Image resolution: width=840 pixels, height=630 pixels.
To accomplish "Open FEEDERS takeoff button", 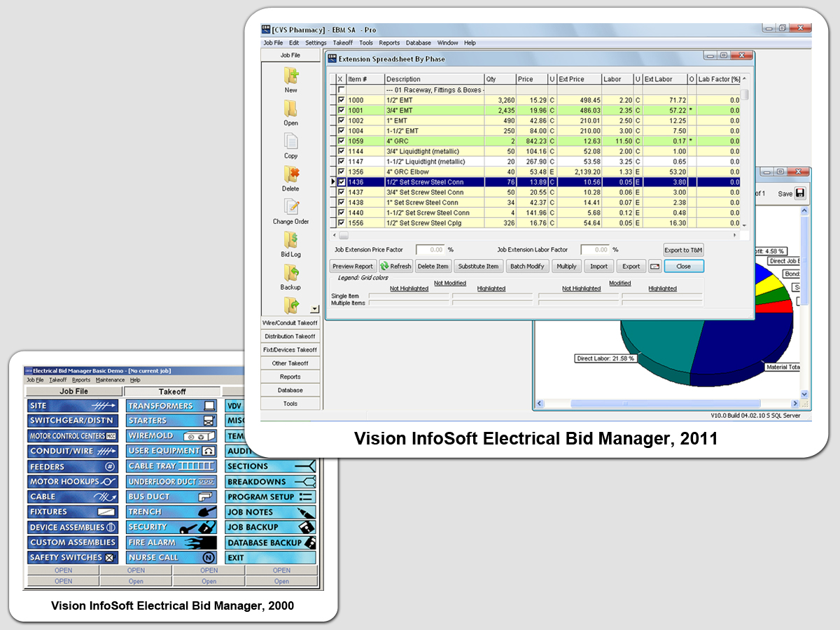I will pyautogui.click(x=74, y=466).
